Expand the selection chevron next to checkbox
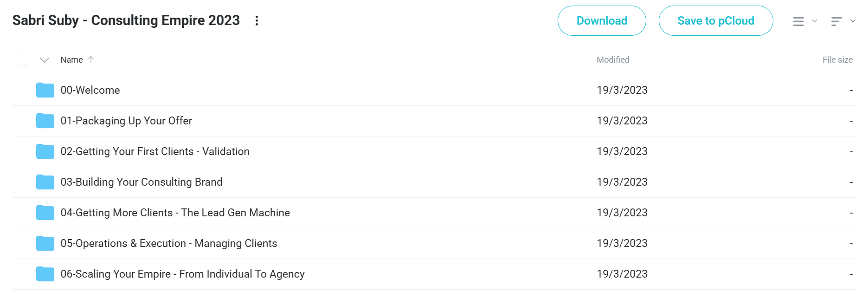The height and width of the screenshot is (292, 868). (45, 60)
